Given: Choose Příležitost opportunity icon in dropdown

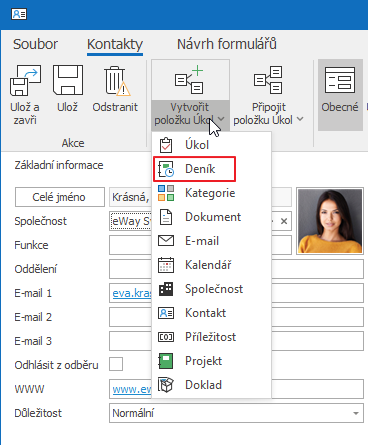Looking at the screenshot, I should (x=166, y=337).
